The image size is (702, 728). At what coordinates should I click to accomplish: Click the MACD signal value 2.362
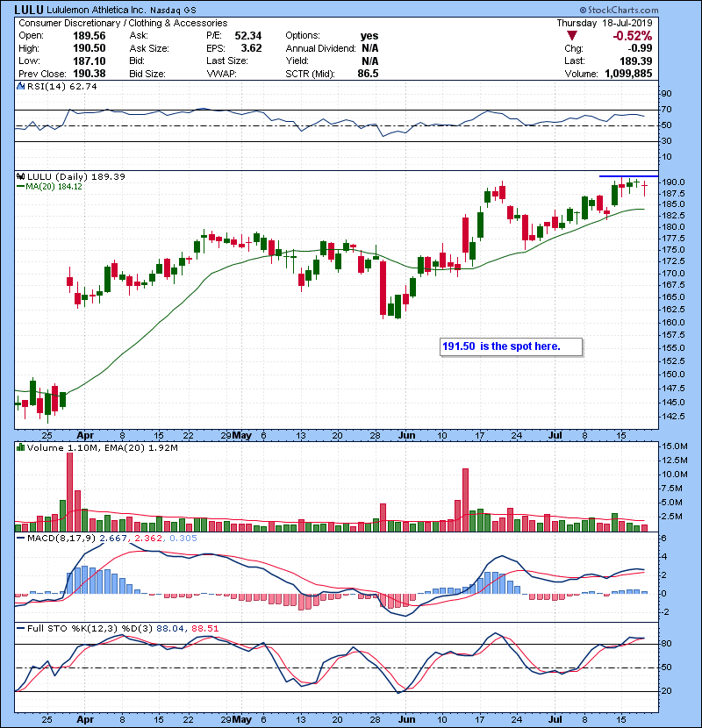click(148, 539)
